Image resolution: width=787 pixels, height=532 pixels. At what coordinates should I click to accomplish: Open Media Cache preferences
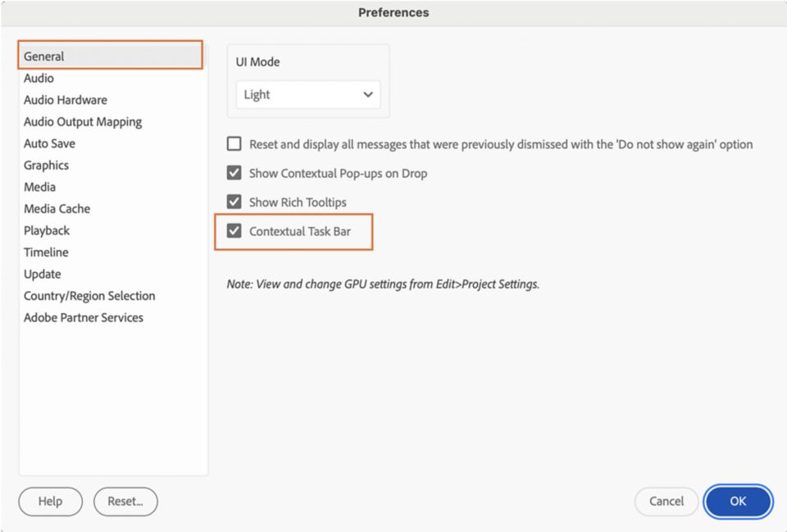tap(57, 209)
